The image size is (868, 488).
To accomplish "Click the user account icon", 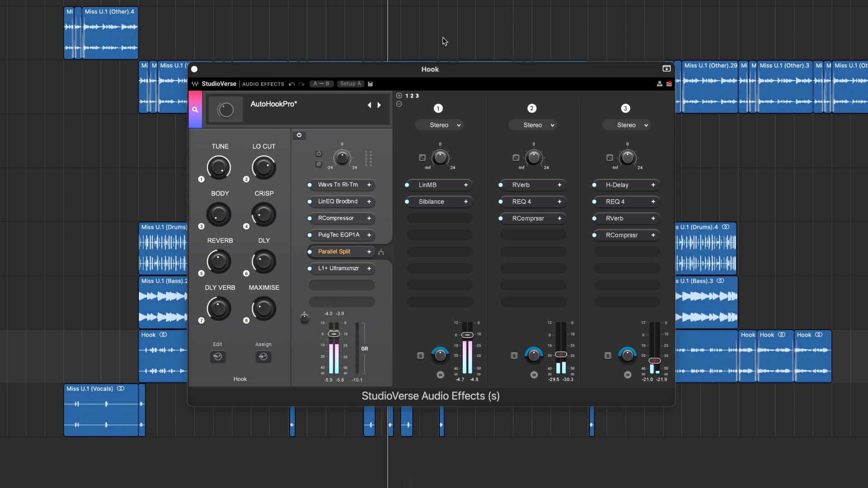I will point(659,84).
